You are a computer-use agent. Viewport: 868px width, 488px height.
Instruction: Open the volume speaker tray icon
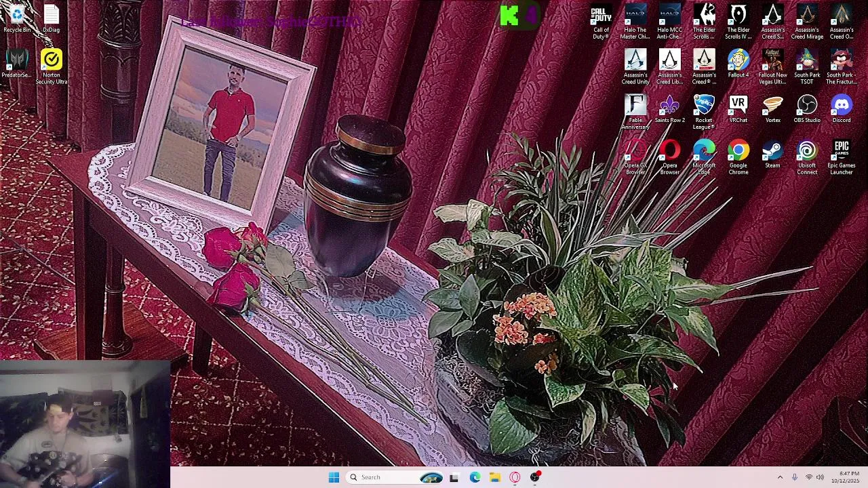[x=820, y=477]
